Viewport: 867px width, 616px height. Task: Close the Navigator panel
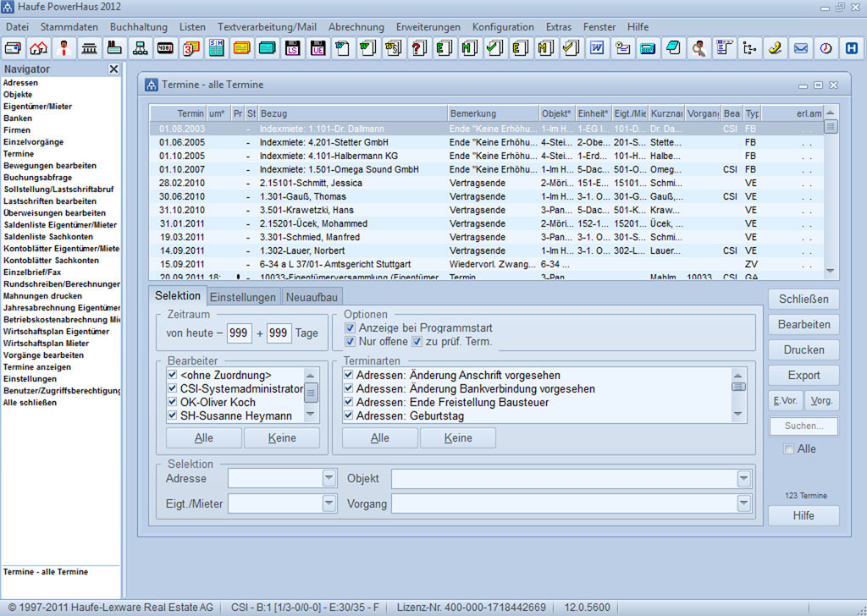(x=113, y=69)
